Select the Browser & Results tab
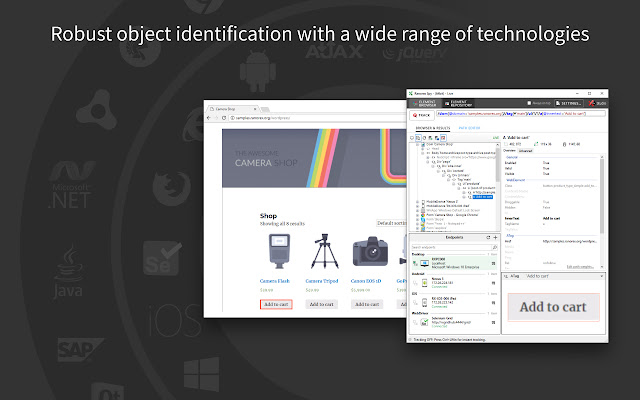This screenshot has width=640, height=400. coord(432,128)
